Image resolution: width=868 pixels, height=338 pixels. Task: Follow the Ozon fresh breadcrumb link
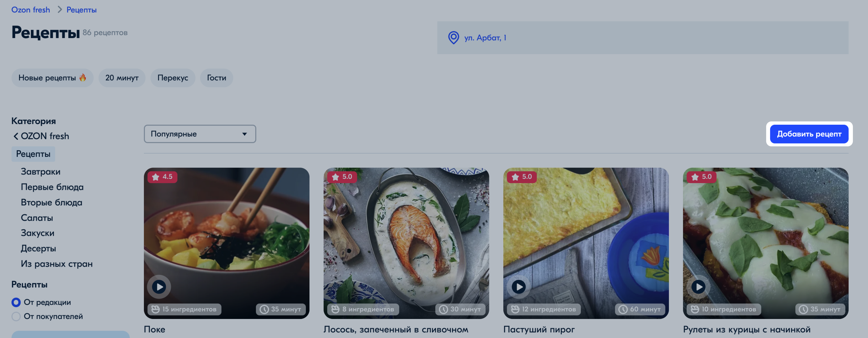31,10
